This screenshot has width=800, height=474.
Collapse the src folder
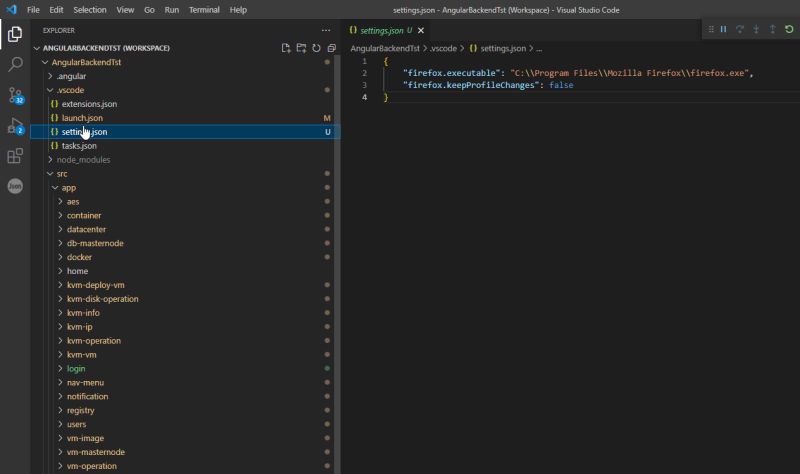(50, 173)
